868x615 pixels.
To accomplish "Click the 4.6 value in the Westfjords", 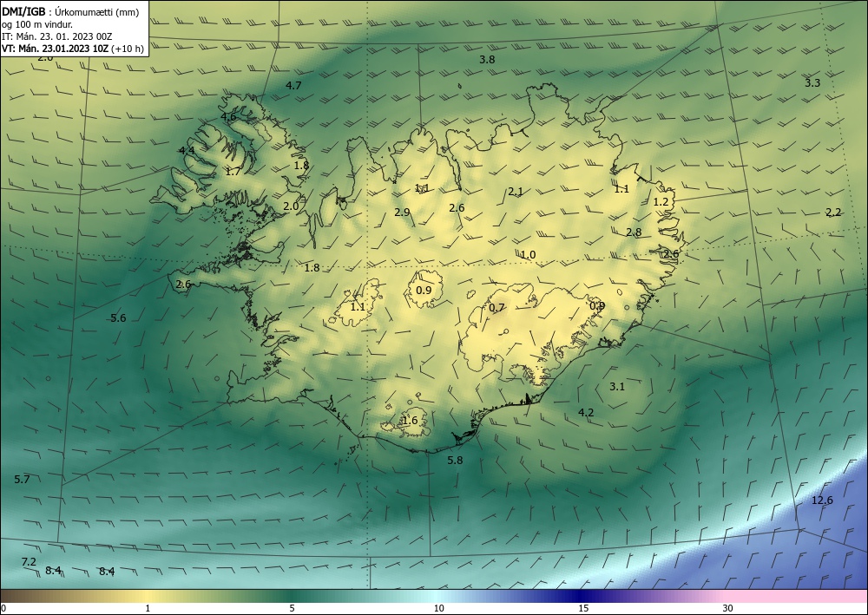I will click(228, 117).
